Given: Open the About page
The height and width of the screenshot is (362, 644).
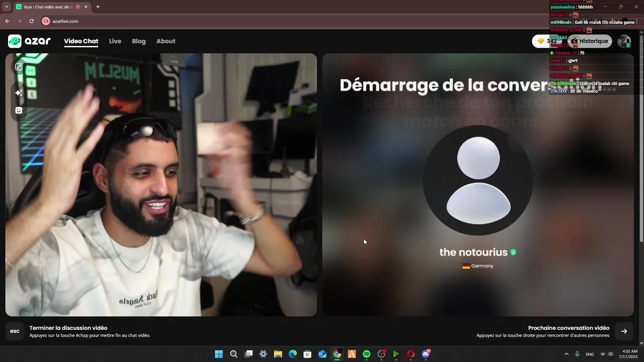Looking at the screenshot, I should (166, 41).
